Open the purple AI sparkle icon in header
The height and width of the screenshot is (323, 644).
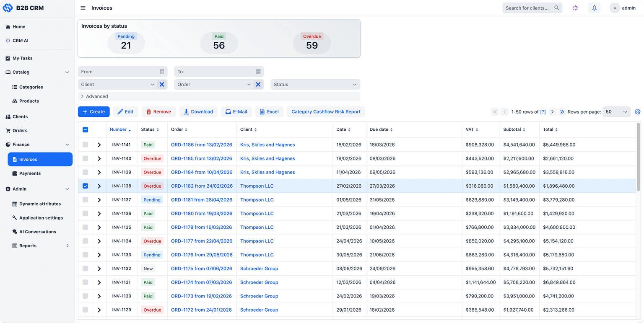coord(575,8)
